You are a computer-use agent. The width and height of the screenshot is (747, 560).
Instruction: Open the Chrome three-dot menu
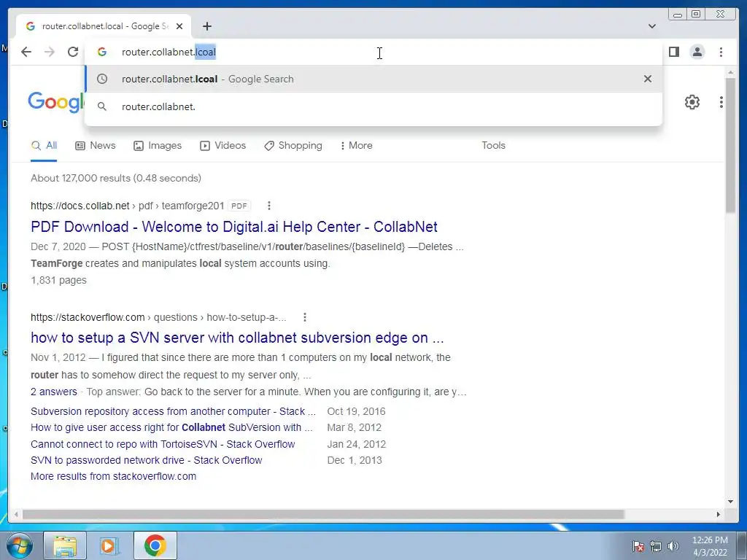(x=721, y=52)
